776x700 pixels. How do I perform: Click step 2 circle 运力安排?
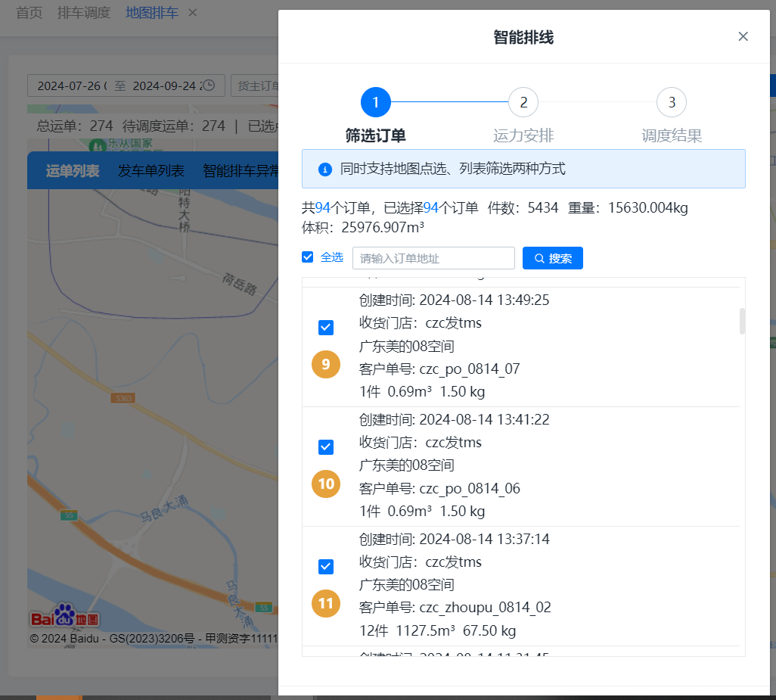(523, 102)
